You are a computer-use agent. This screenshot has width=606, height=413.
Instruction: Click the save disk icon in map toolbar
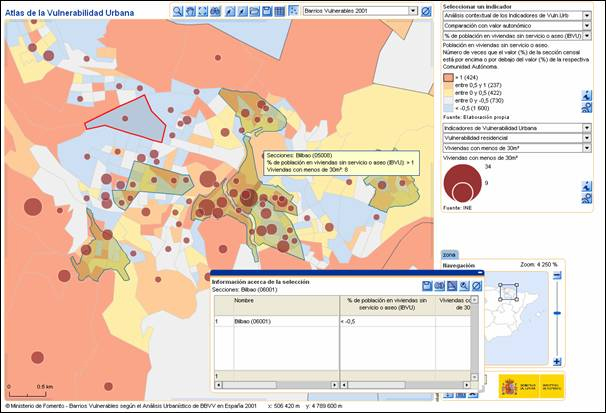tap(267, 11)
